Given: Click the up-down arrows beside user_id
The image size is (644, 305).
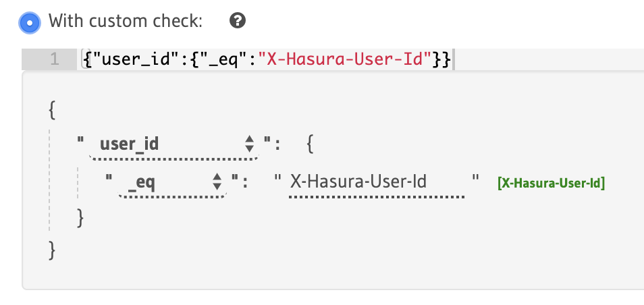Looking at the screenshot, I should (x=249, y=144).
